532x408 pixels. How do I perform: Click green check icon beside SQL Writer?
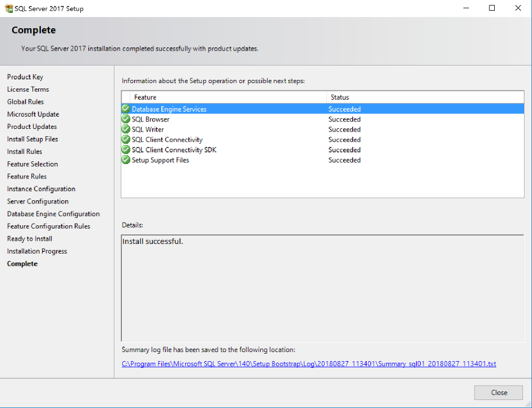pos(126,129)
